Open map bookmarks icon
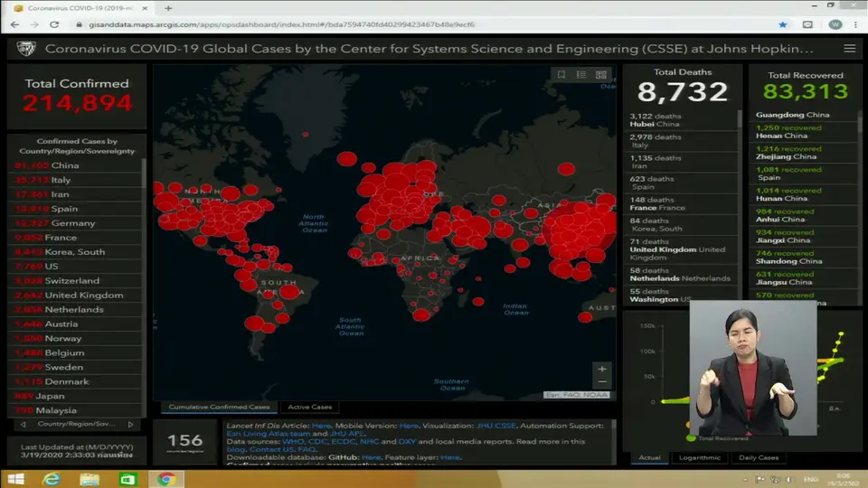The height and width of the screenshot is (488, 868). [561, 74]
